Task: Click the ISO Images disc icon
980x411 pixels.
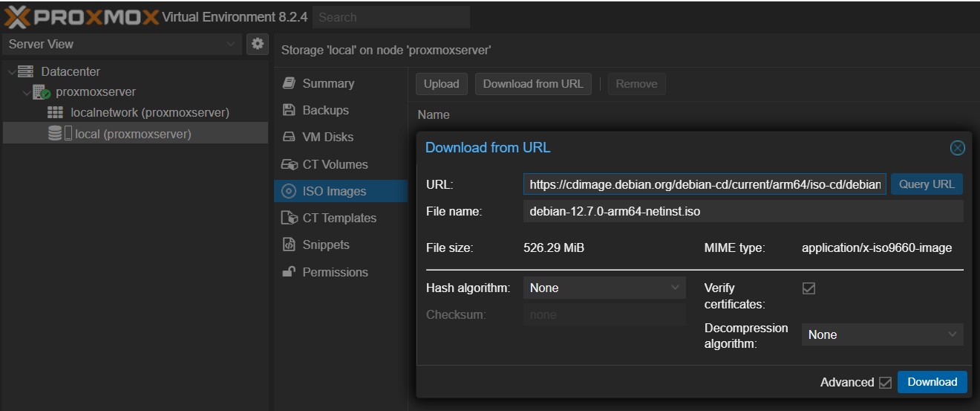Action: [x=290, y=191]
